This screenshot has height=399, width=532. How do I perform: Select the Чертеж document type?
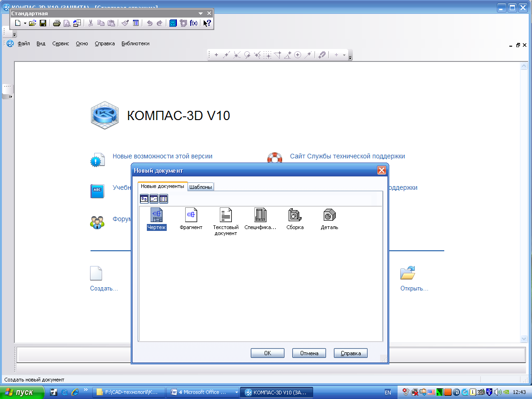click(x=157, y=219)
